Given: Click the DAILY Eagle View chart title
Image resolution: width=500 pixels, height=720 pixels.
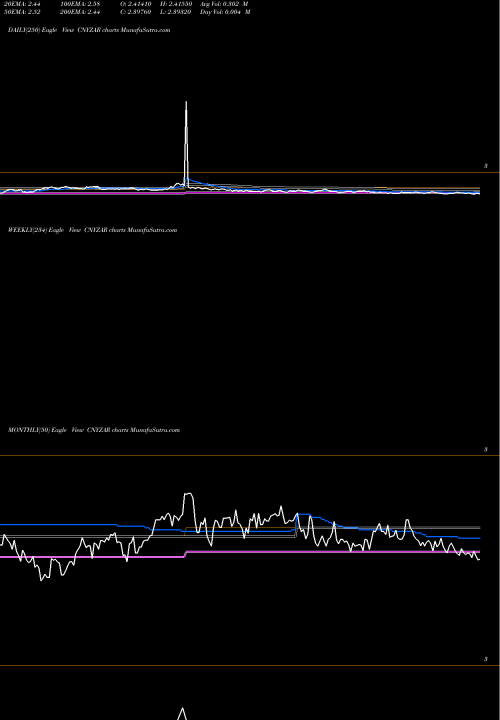Looking at the screenshot, I should coord(89,30).
